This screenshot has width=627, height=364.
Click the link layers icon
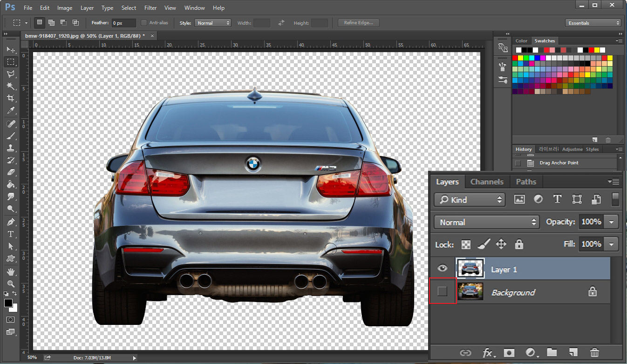click(x=465, y=353)
